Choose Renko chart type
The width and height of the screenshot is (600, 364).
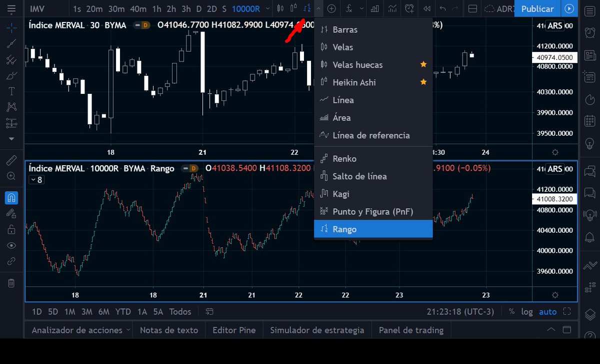click(373, 159)
